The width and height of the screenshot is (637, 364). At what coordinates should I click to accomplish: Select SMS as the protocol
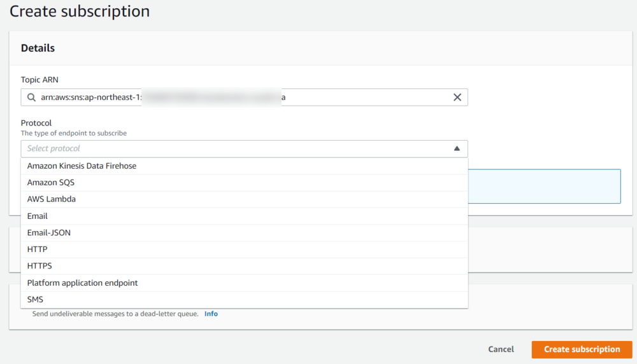[244, 300]
